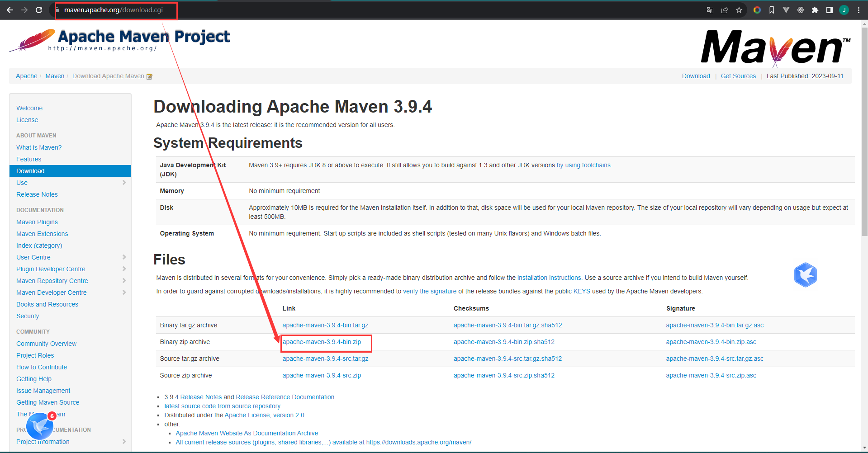Open the Chrome three-dot menu
This screenshot has width=868, height=453.
tap(859, 10)
